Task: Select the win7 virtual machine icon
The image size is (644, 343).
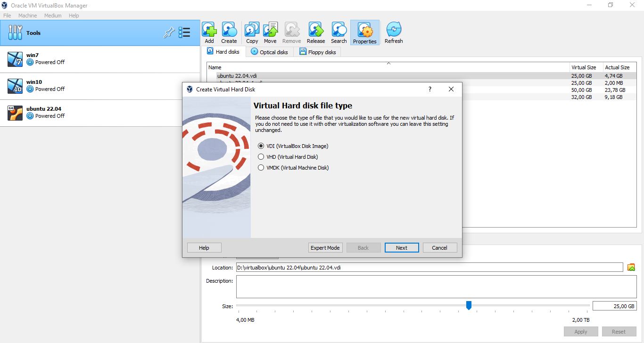Action: [15, 59]
